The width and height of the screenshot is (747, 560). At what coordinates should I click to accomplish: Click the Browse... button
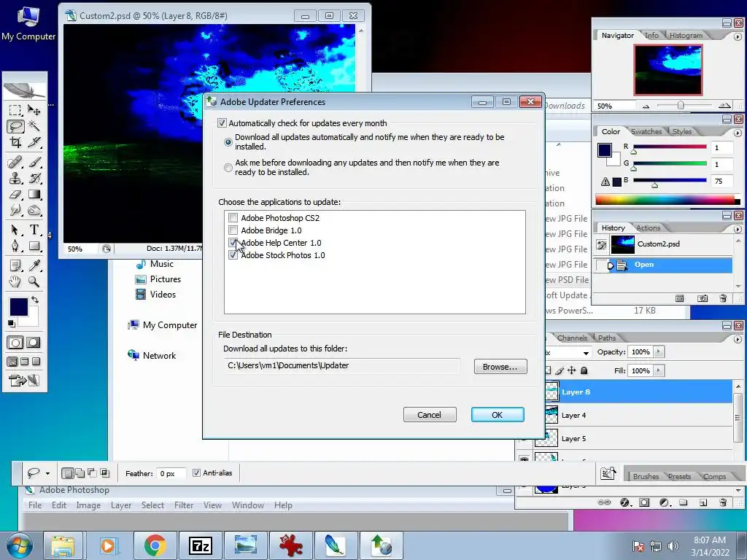pyautogui.click(x=500, y=367)
